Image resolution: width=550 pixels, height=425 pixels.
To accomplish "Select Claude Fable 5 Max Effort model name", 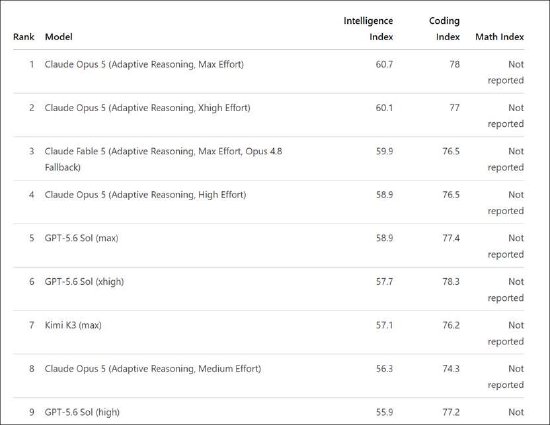I will [163, 159].
